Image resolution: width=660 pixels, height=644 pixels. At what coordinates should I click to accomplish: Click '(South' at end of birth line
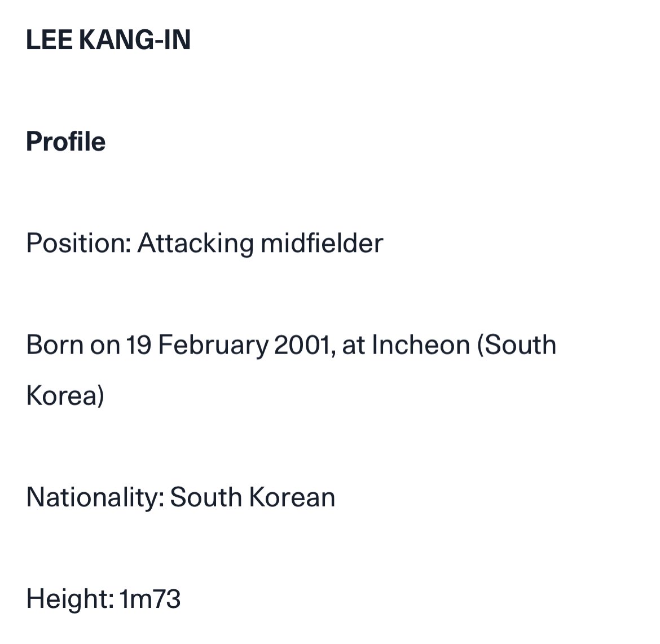[517, 345]
